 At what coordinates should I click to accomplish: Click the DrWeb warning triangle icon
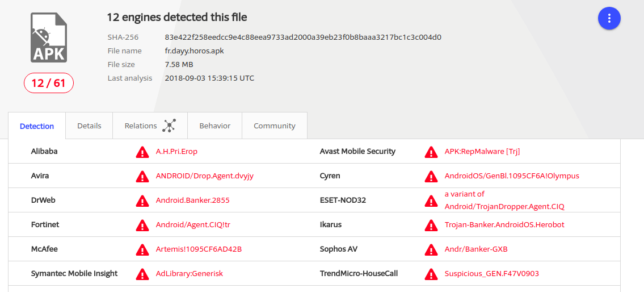[142, 201]
